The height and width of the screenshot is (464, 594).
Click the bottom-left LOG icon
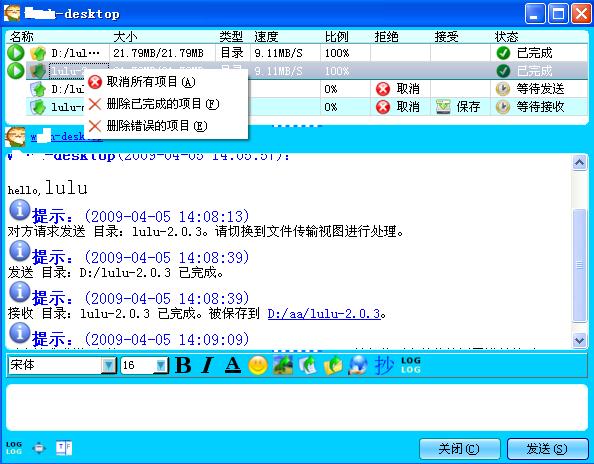pos(14,448)
